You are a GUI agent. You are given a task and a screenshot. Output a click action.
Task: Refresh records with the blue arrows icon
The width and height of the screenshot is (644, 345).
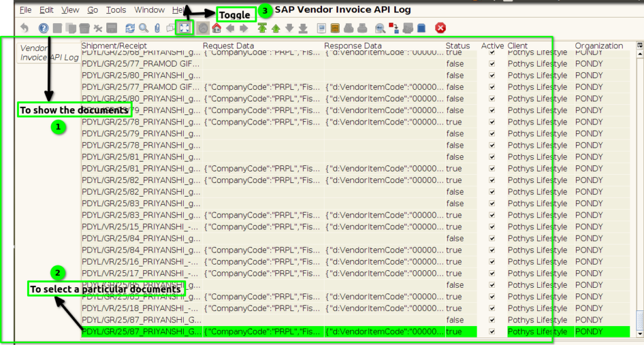tap(130, 28)
